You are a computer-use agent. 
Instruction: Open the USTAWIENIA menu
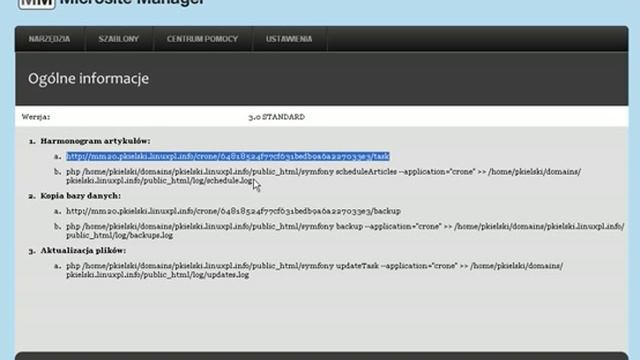(x=289, y=39)
